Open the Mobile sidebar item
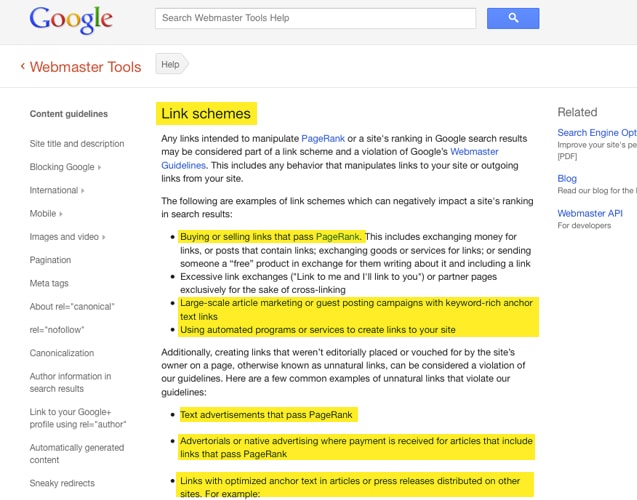The height and width of the screenshot is (500, 637). coord(43,213)
